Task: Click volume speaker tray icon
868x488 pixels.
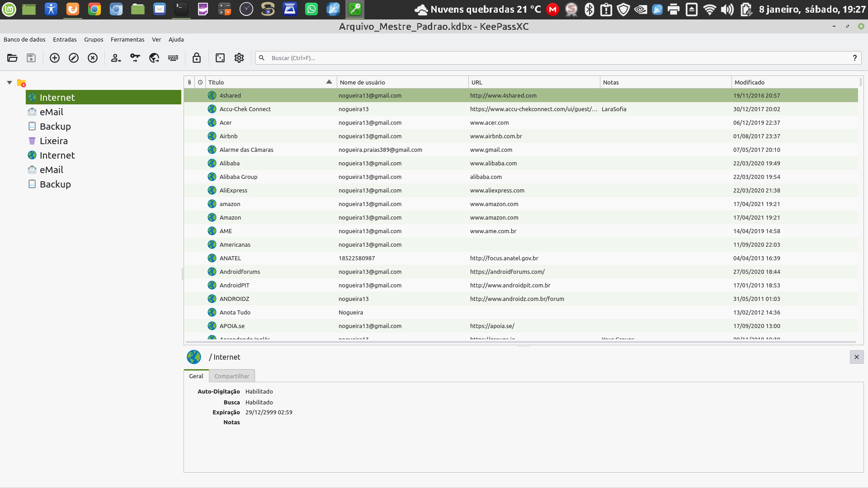Action: 727,9
